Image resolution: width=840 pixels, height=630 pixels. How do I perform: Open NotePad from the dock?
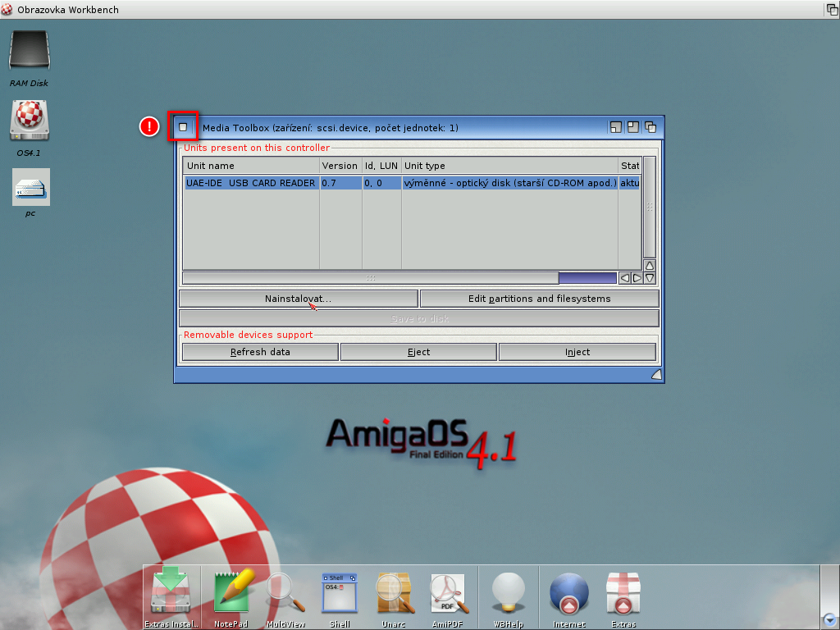point(231,591)
